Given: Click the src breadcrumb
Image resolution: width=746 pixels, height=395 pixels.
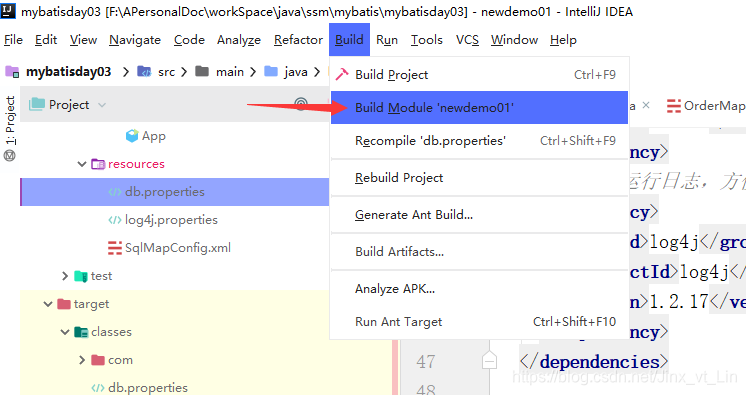Looking at the screenshot, I should 167,72.
